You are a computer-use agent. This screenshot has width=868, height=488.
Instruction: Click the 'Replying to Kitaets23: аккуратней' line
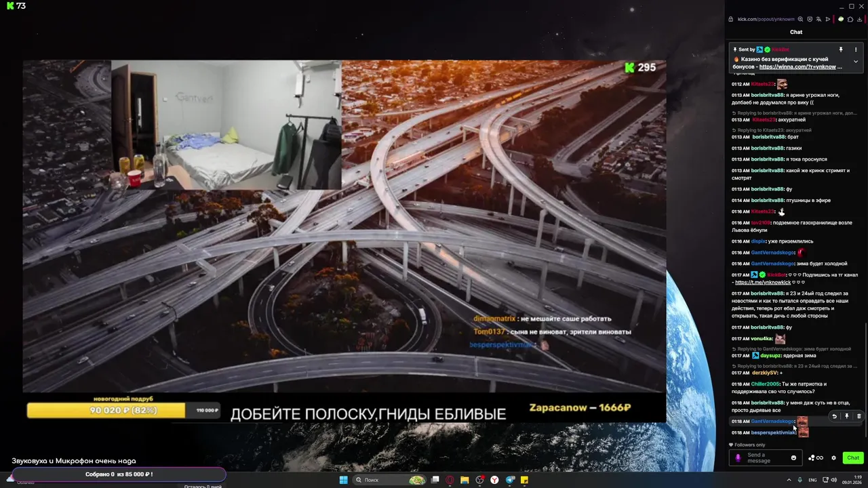pos(772,130)
